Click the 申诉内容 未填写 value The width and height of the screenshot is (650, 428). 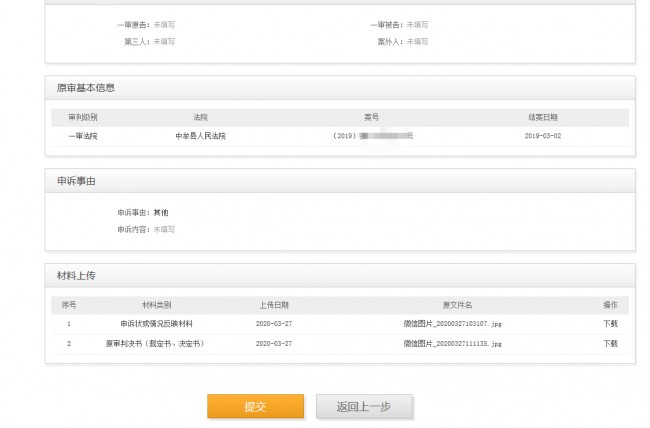click(x=164, y=229)
